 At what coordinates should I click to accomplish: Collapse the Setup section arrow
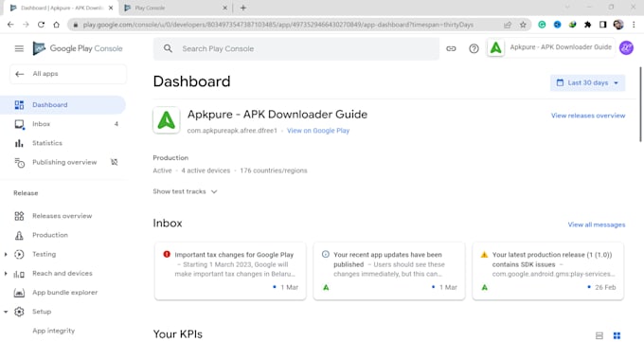6,312
